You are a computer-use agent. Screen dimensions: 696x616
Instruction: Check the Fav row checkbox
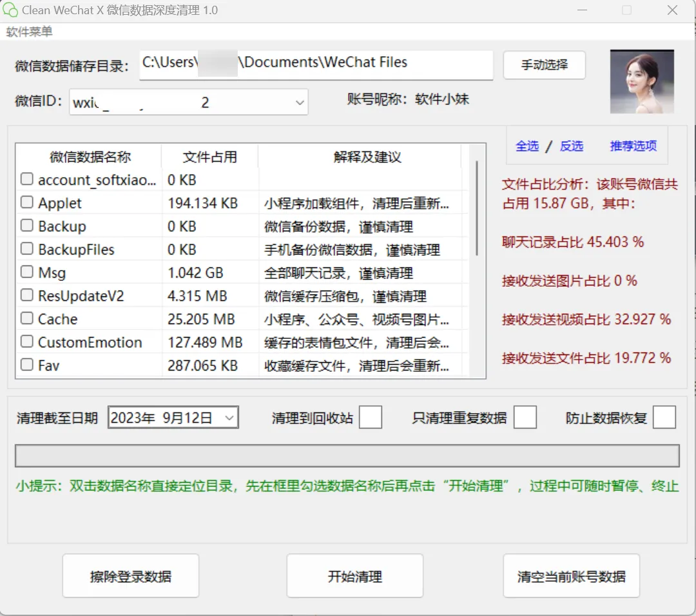pyautogui.click(x=27, y=364)
